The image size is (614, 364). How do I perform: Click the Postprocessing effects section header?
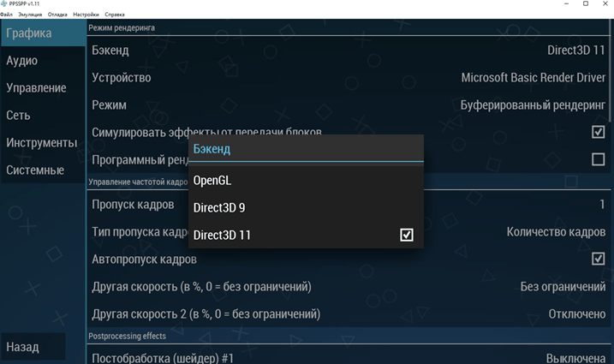[127, 336]
